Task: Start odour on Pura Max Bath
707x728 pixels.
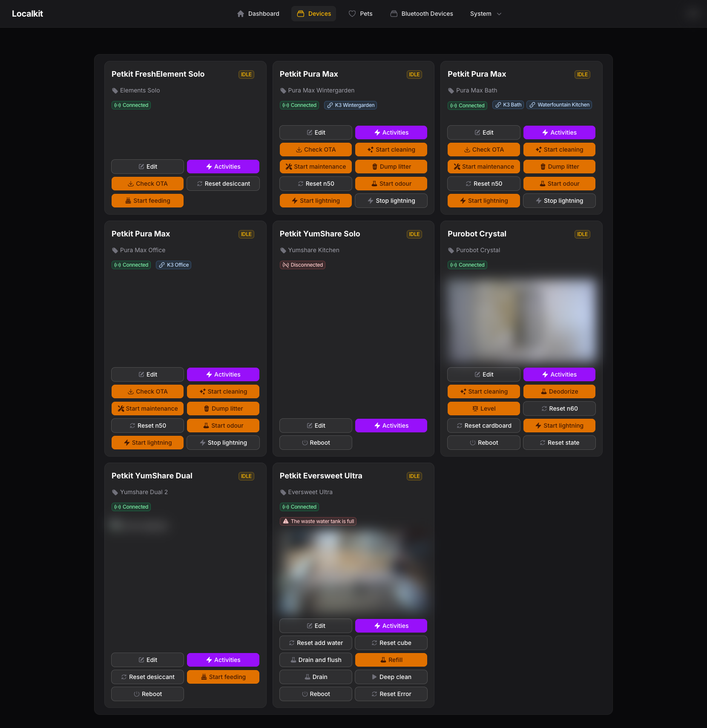Action: tap(559, 184)
